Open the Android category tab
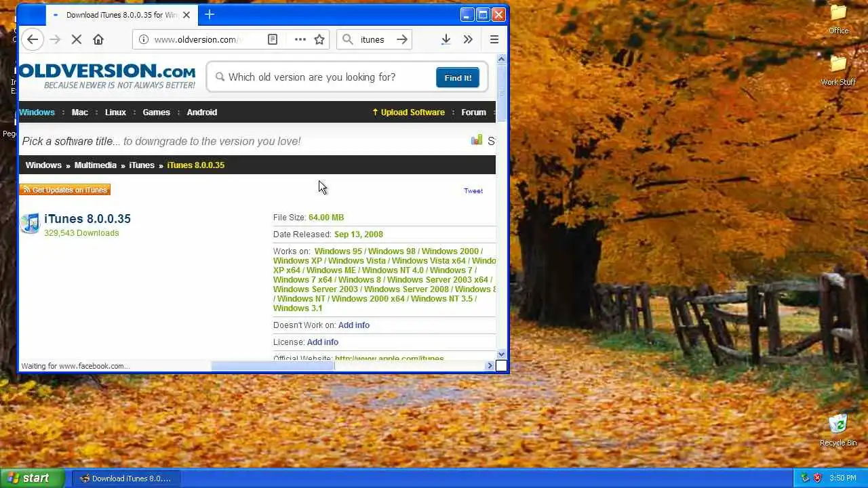The height and width of the screenshot is (488, 868). click(202, 113)
